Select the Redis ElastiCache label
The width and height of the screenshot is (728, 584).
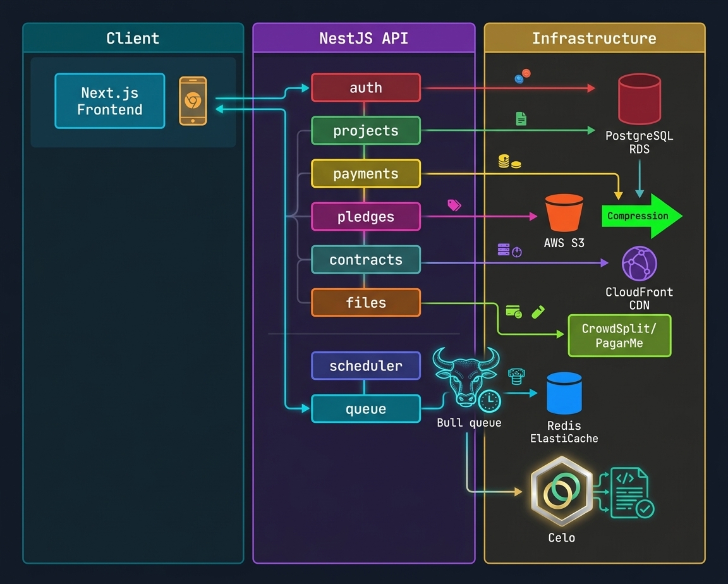[x=564, y=432]
